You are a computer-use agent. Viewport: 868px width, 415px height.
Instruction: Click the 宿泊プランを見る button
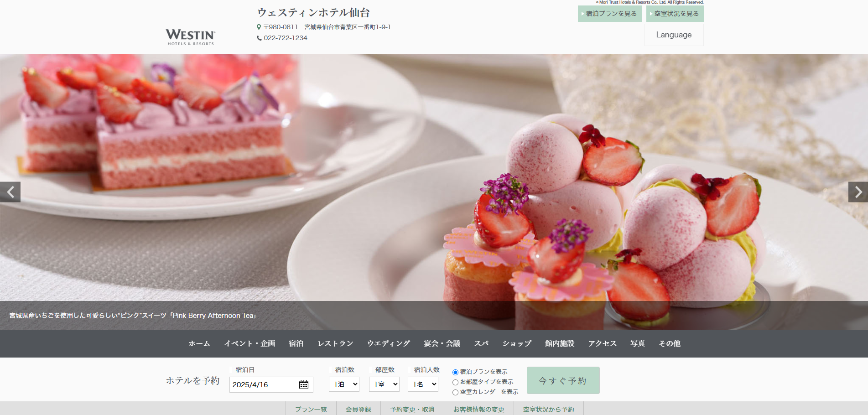pyautogui.click(x=609, y=14)
